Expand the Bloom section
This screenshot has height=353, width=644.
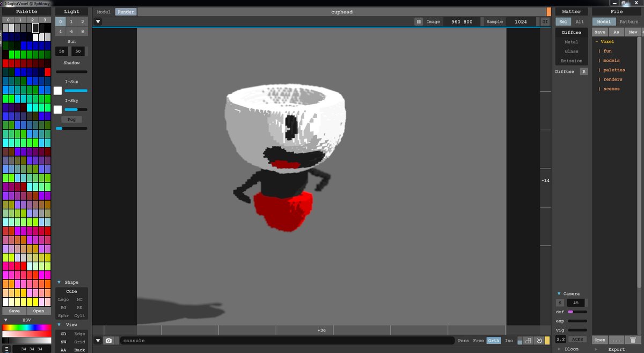(x=558, y=349)
